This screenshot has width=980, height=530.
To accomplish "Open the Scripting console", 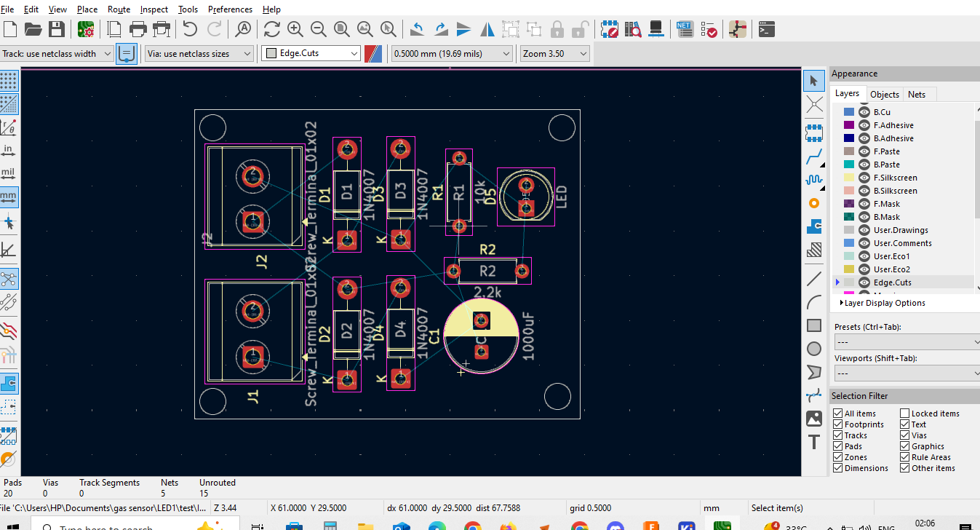I will [x=766, y=29].
